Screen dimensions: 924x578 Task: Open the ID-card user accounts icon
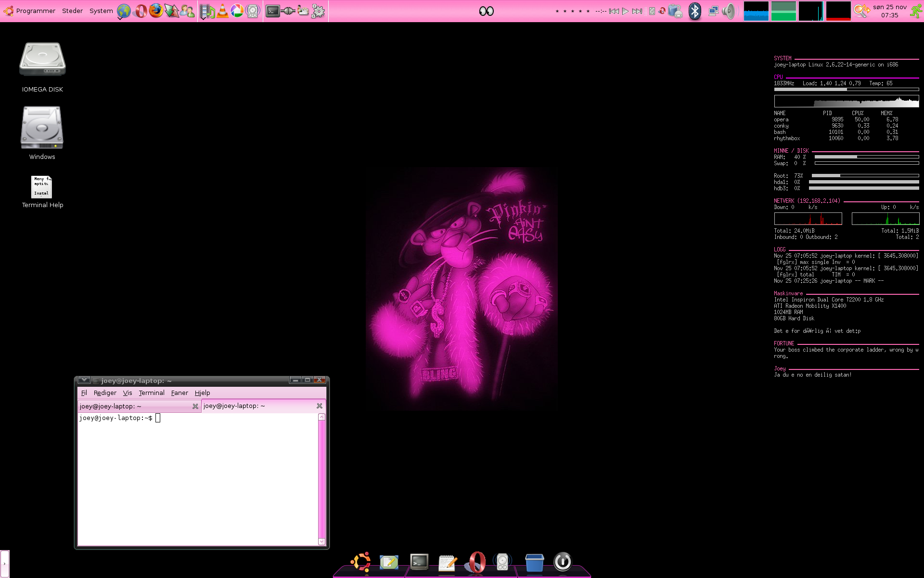click(303, 11)
